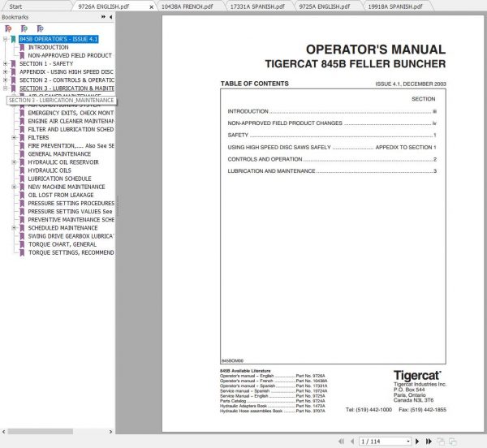
Task: Select NEW MACHINE MAINTENANCE bookmark
Action: coord(67,187)
